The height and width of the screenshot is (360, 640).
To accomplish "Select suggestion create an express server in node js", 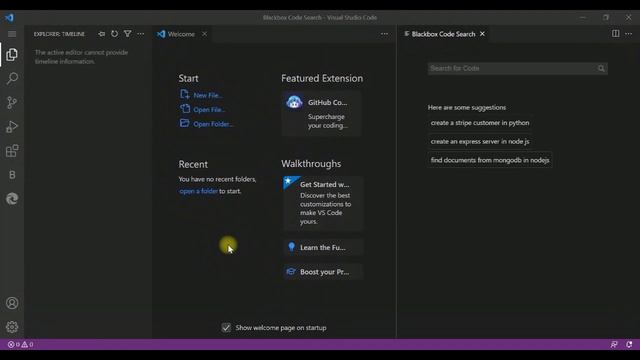I will [480, 142].
